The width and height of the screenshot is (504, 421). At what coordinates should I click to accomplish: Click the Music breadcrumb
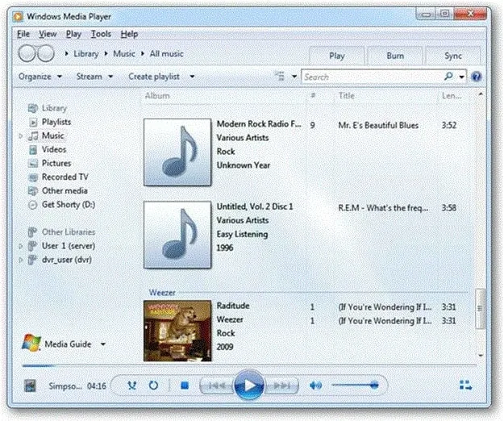click(124, 54)
